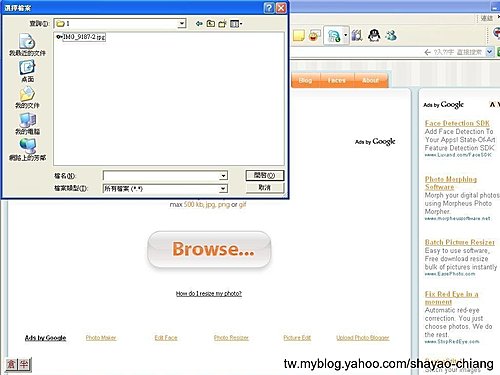Open dropdown arrow next to globe toolbar icon
The width and height of the screenshot is (500, 375).
[346, 35]
